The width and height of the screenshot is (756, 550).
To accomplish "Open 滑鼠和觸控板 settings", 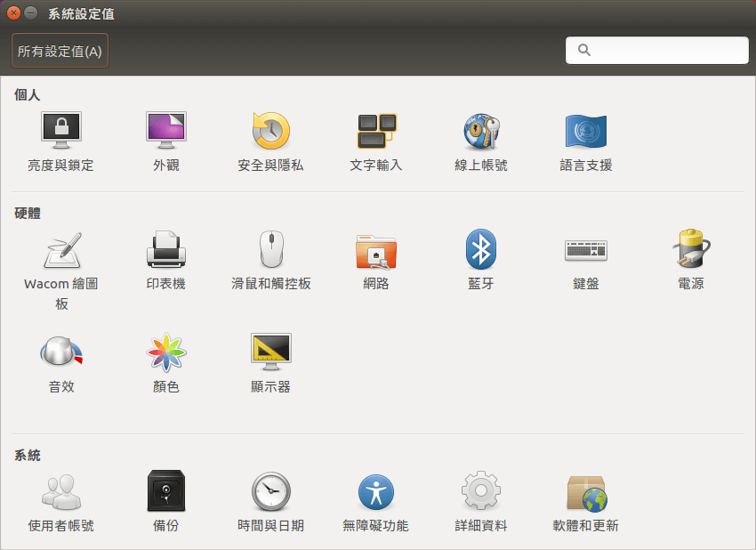I will point(270,258).
